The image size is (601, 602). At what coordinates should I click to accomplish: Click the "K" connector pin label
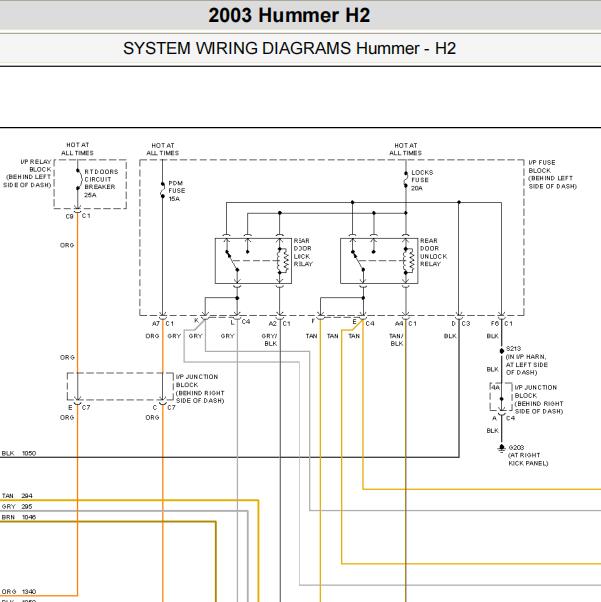[196, 320]
